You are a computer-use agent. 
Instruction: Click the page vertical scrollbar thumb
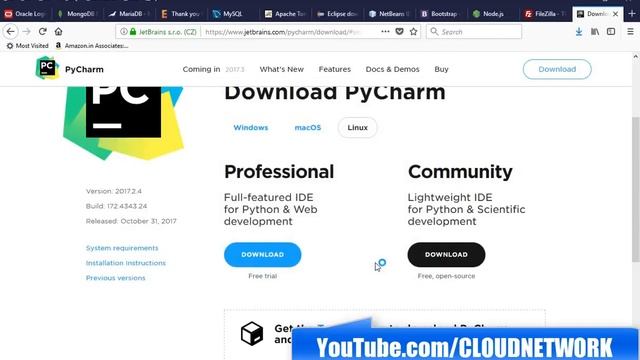pos(636,189)
